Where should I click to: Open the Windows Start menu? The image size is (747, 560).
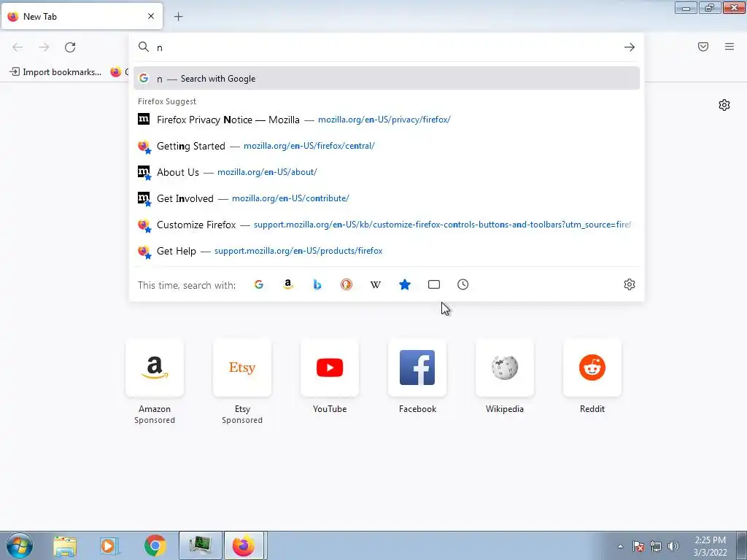pyautogui.click(x=20, y=545)
